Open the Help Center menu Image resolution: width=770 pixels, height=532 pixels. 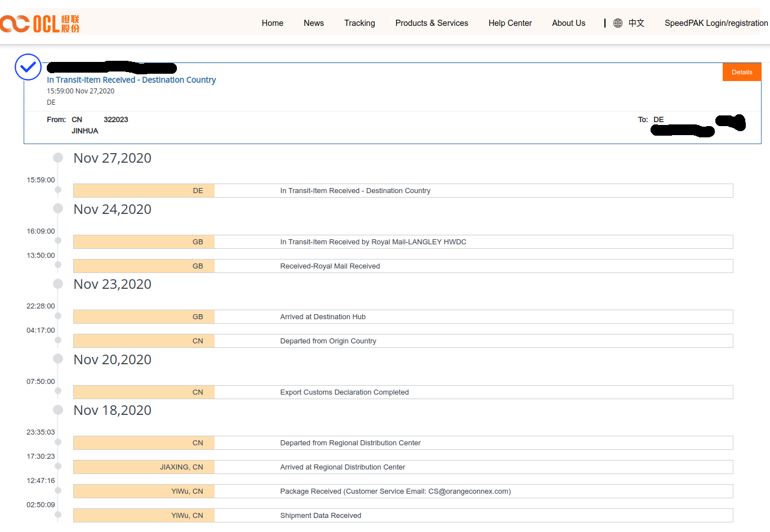point(510,23)
